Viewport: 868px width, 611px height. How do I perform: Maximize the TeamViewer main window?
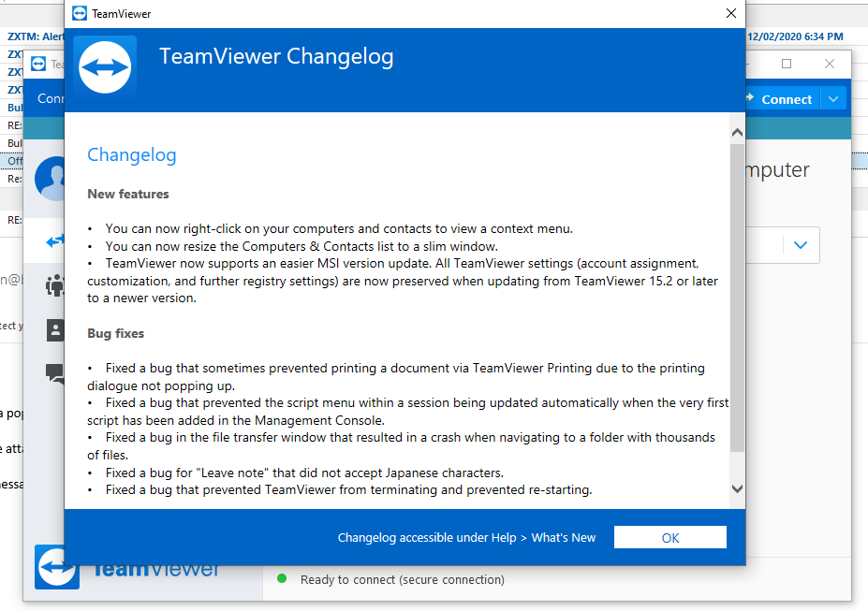pyautogui.click(x=787, y=64)
